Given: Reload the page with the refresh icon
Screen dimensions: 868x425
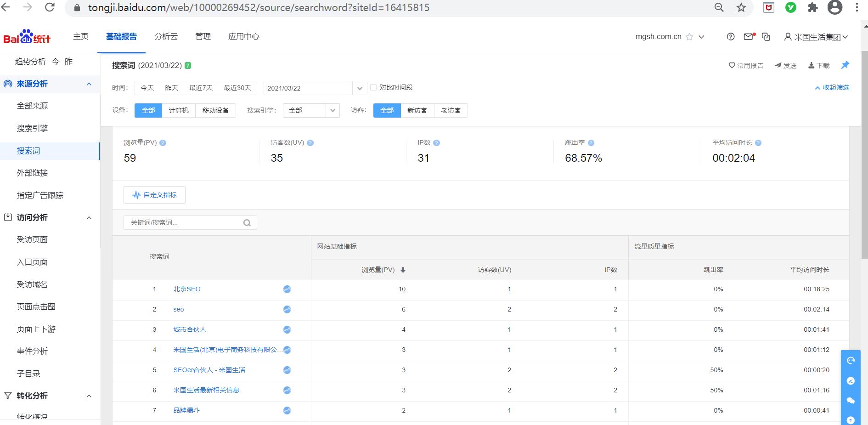Looking at the screenshot, I should pos(50,7).
